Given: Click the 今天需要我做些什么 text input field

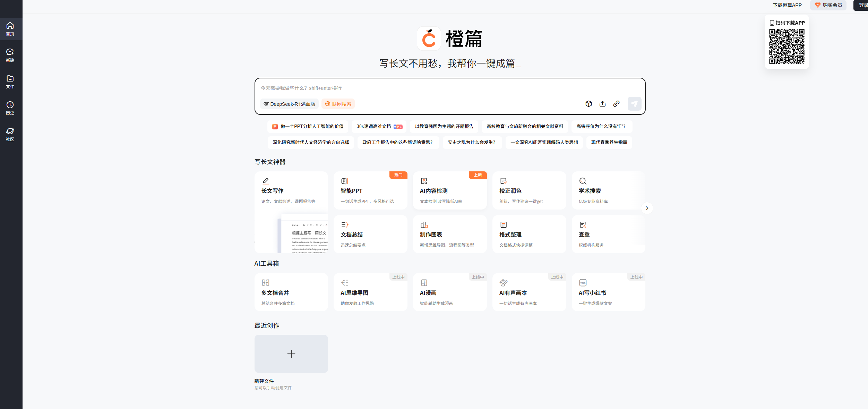Looking at the screenshot, I should (x=450, y=88).
